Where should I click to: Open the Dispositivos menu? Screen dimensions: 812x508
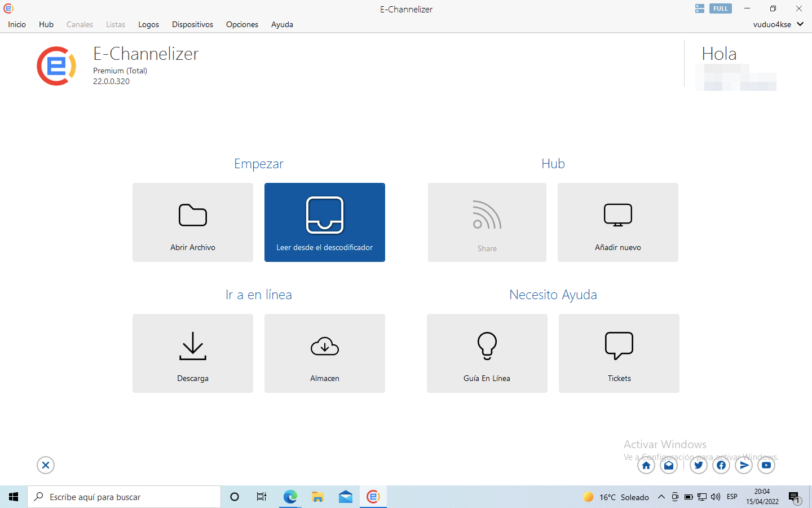[x=192, y=24]
